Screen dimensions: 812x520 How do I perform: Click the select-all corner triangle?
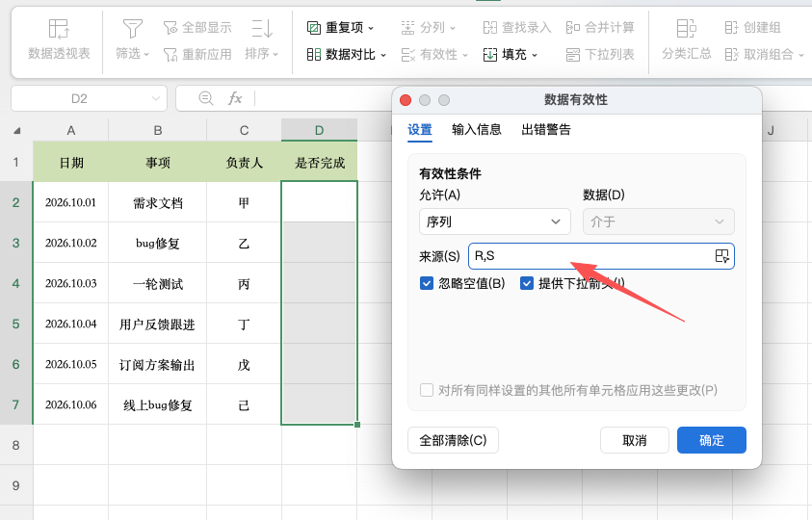17,131
